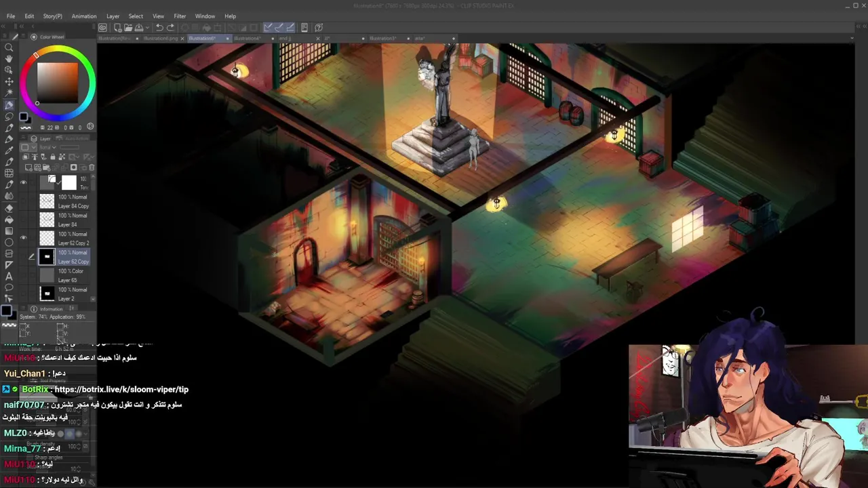Click the Open file toolbar icon

[127, 28]
